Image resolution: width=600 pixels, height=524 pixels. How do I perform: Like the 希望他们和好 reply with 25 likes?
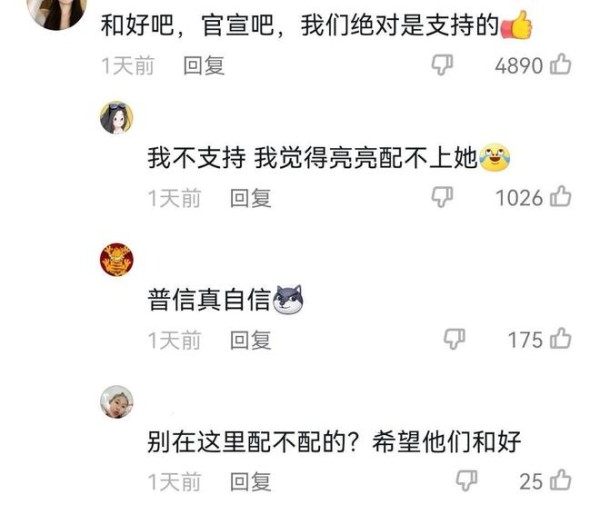561,480
